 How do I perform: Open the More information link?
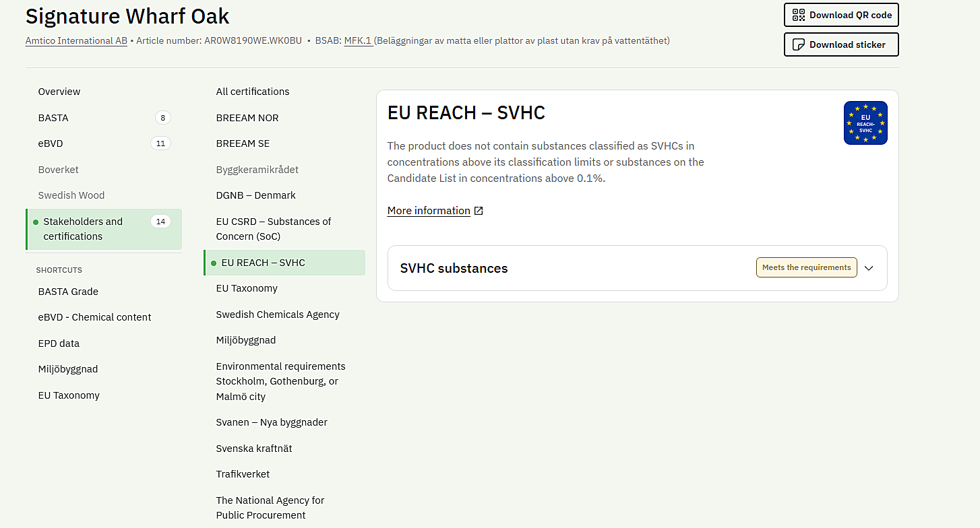(429, 211)
